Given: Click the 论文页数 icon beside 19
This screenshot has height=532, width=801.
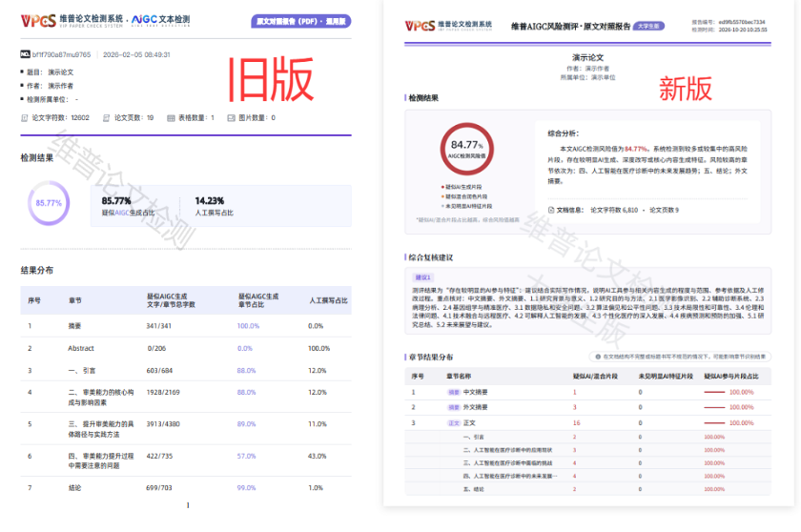Looking at the screenshot, I should click(106, 118).
